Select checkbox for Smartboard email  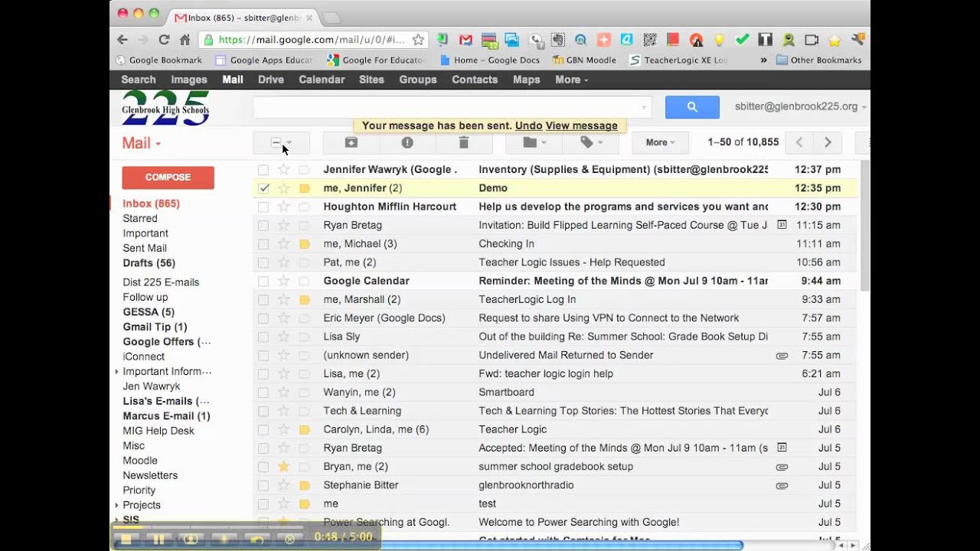(x=263, y=393)
